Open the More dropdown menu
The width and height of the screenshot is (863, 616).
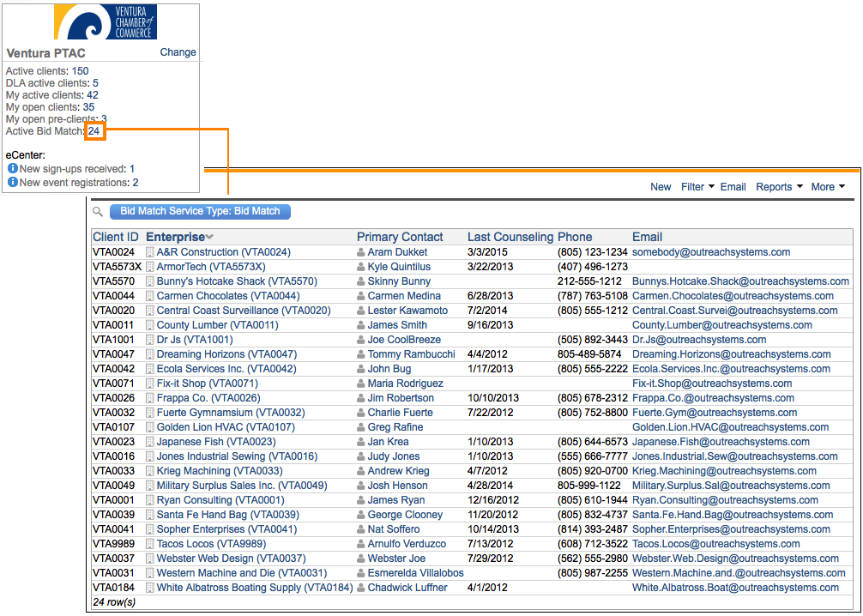(x=828, y=187)
